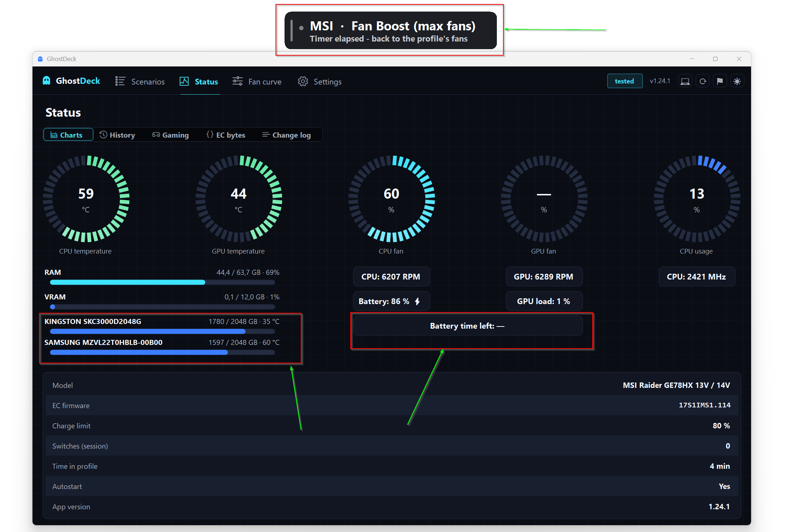Click the GhostDeck title bar icon
The height and width of the screenshot is (532, 785).
tap(40, 59)
